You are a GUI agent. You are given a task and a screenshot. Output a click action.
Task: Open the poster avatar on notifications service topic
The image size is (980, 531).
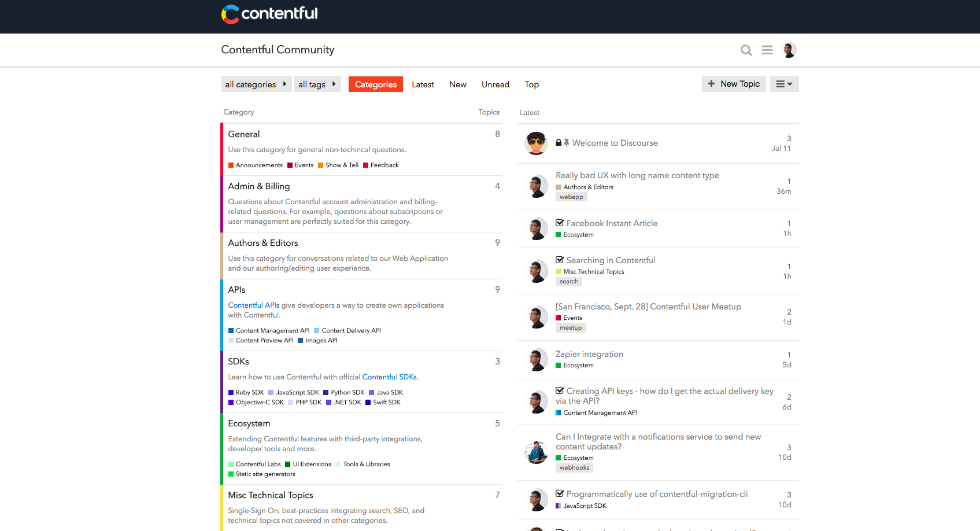tap(536, 452)
